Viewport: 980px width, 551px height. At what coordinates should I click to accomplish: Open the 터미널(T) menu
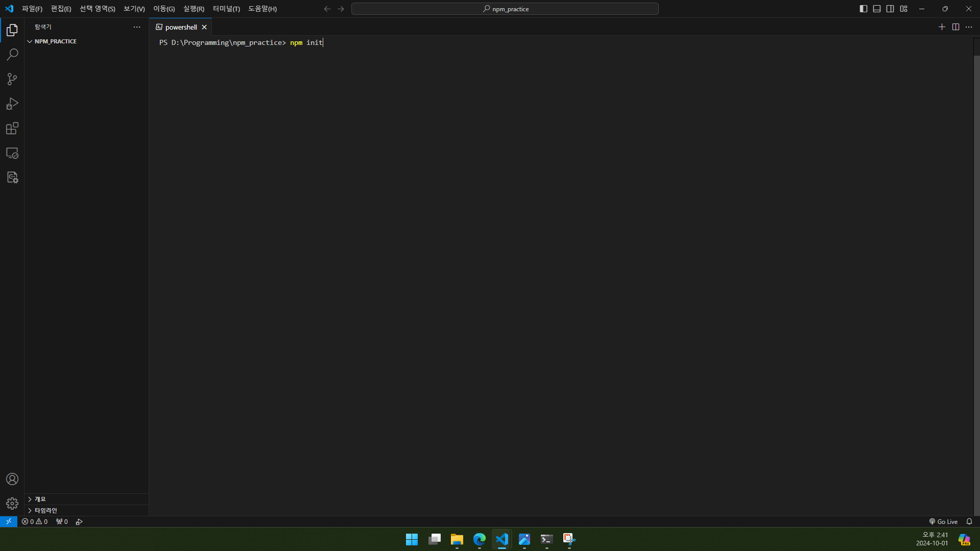(226, 9)
